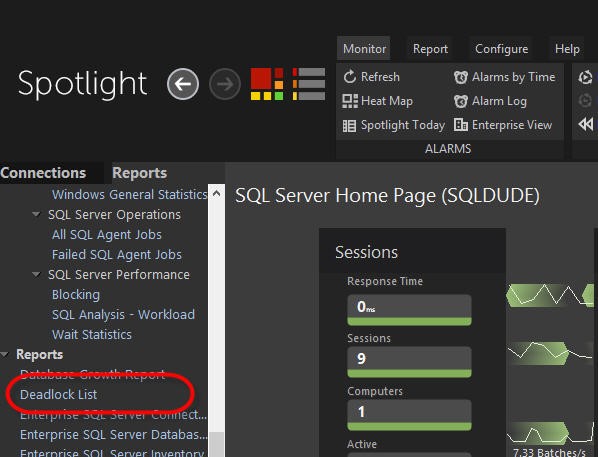This screenshot has width=598, height=457.
Task: Collapse the SQL Server Operations node
Action: (36, 214)
